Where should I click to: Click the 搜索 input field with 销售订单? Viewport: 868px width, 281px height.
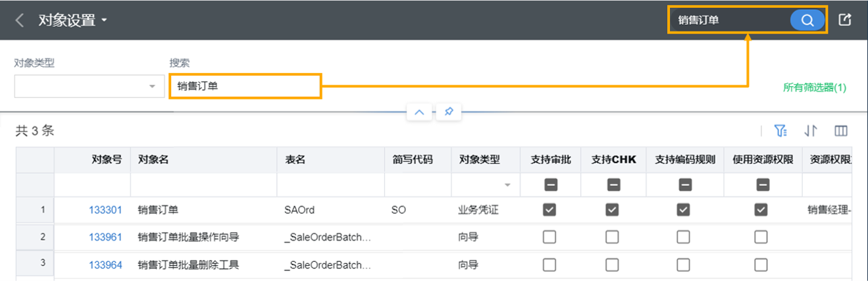pyautogui.click(x=245, y=86)
